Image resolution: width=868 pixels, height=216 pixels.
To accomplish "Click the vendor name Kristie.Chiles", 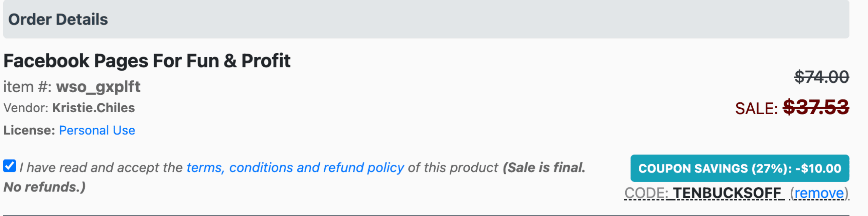I will tap(93, 108).
